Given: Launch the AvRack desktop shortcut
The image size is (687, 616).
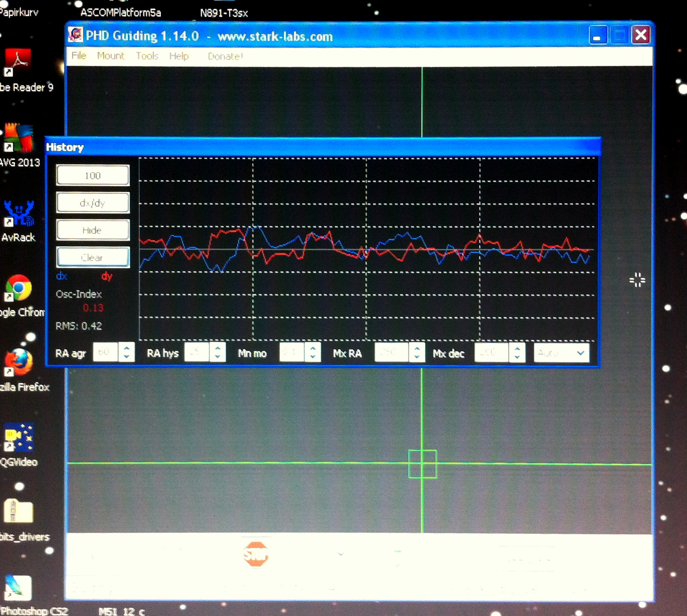Looking at the screenshot, I should point(19,213).
